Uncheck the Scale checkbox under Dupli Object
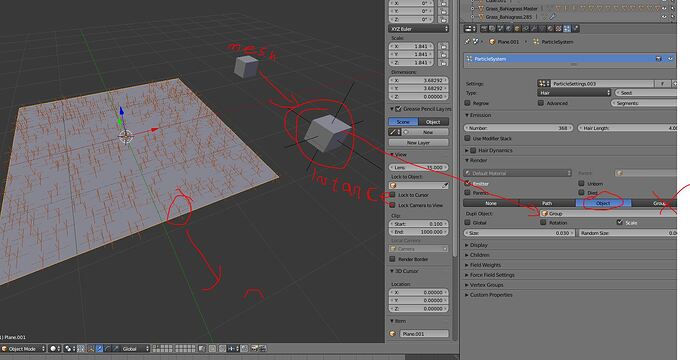The height and width of the screenshot is (360, 690). coord(620,223)
